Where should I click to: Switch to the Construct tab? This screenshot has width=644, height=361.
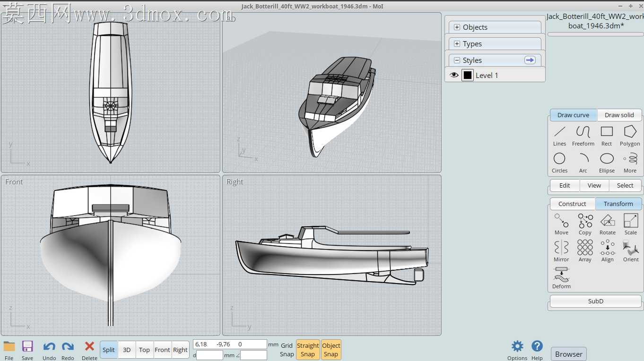point(572,204)
